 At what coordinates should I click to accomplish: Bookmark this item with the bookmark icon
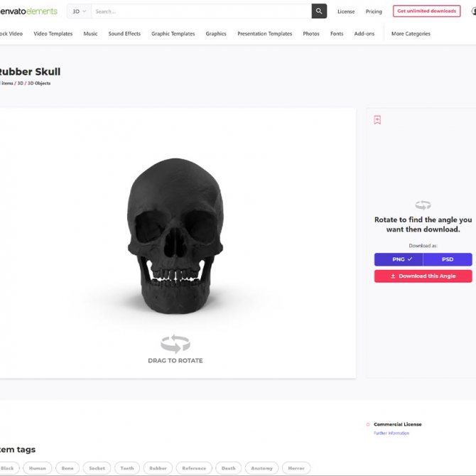click(377, 120)
